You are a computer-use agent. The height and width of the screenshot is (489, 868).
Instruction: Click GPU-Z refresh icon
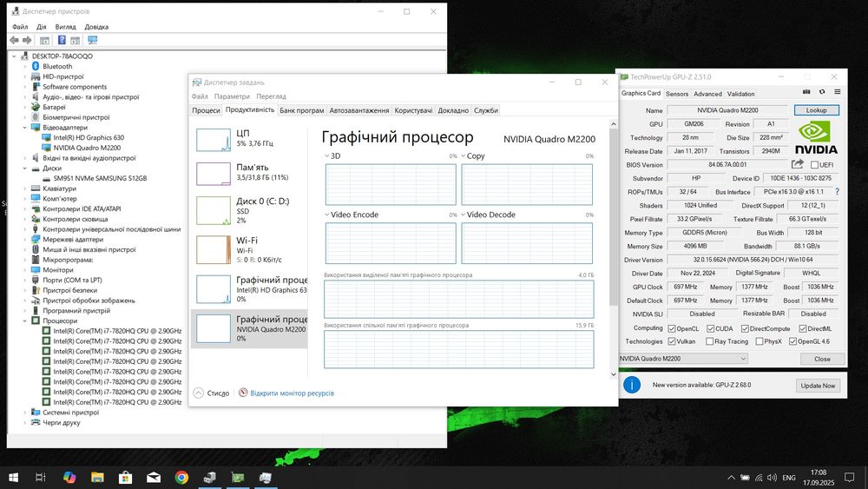pos(822,92)
